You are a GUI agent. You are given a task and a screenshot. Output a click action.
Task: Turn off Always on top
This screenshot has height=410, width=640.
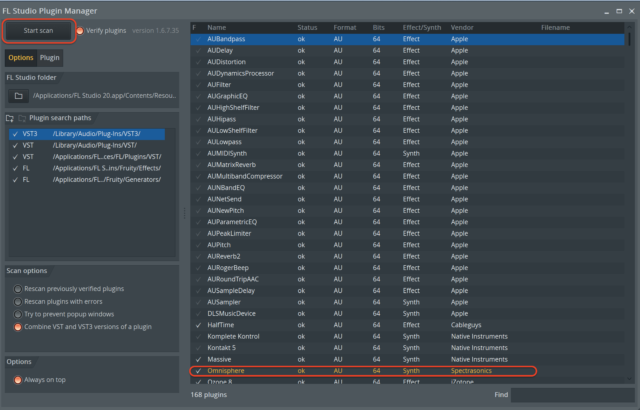point(17,380)
